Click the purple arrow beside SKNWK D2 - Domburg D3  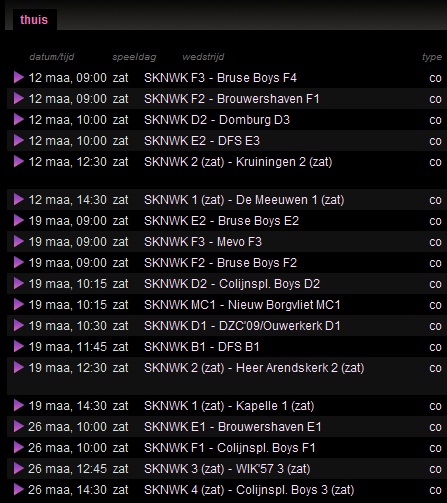point(19,120)
